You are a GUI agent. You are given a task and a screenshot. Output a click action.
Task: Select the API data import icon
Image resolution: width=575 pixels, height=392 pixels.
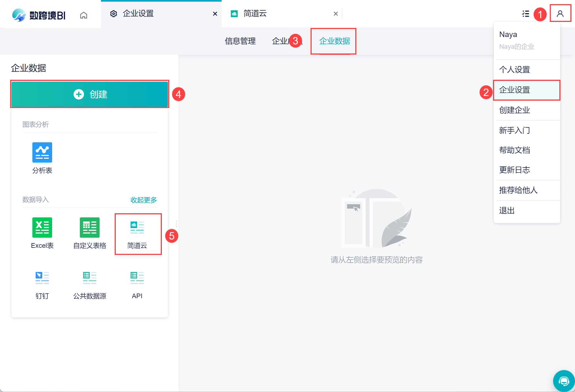(137, 278)
